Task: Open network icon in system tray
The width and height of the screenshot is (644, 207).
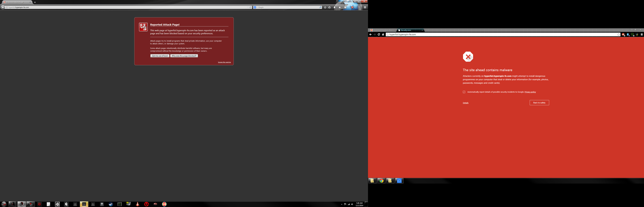Action: pyautogui.click(x=349, y=204)
